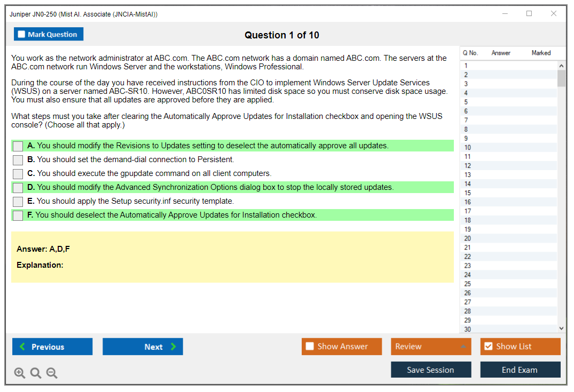
Task: Select question 25 in the question list
Action: pos(468,284)
